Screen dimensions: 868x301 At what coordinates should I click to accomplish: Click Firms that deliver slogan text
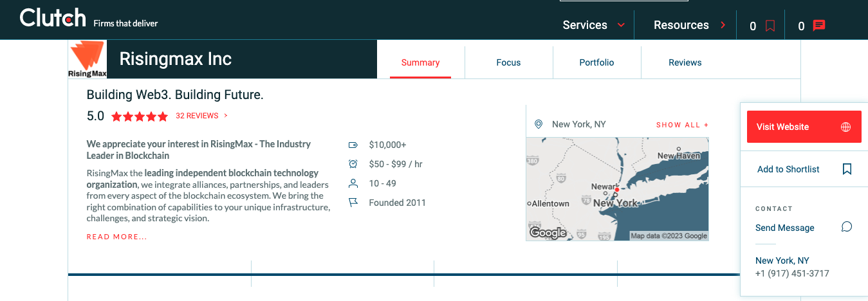click(x=125, y=23)
